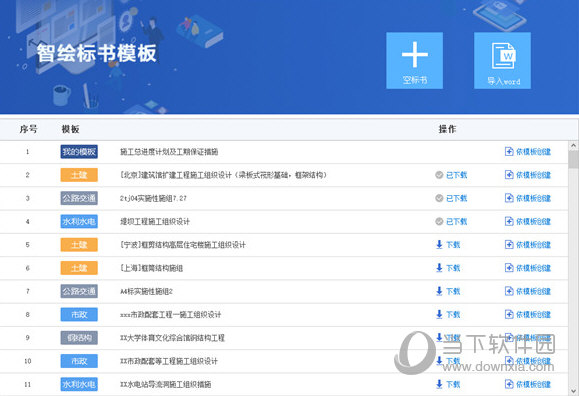Click 已下载 status for 堤坝工程施工组织设计
This screenshot has width=579, height=396.
pos(451,222)
